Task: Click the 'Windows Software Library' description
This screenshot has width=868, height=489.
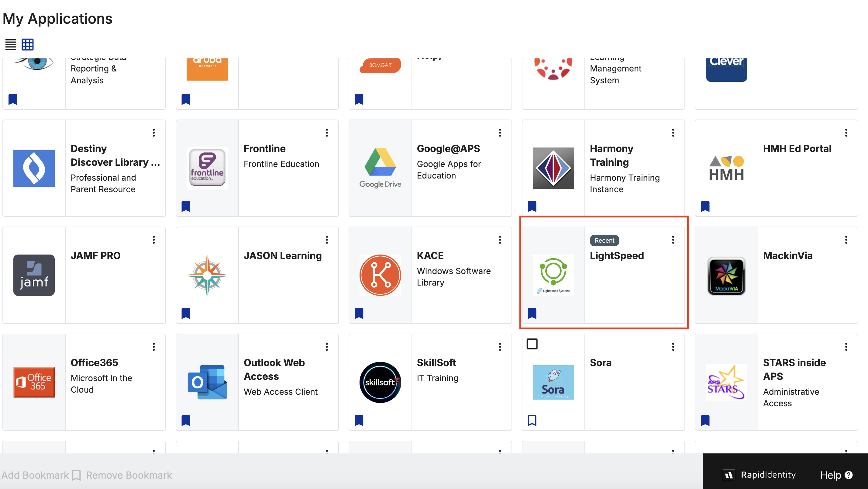Action: coord(453,276)
